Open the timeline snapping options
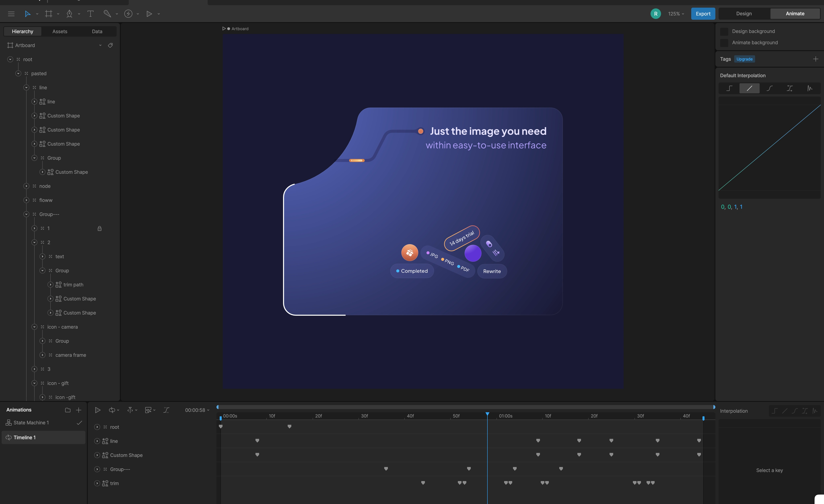Image resolution: width=824 pixels, height=504 pixels. [x=132, y=410]
